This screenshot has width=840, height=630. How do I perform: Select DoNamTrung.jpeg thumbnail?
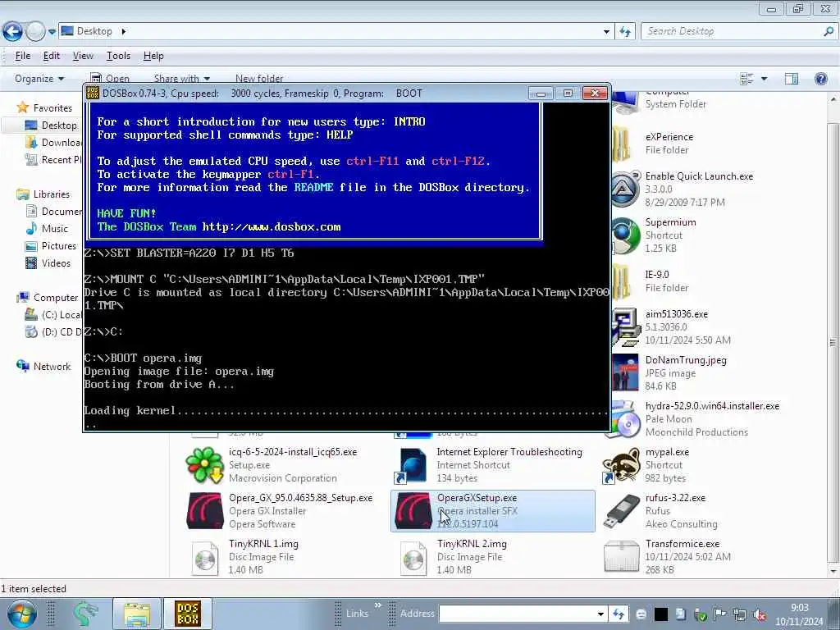pos(625,373)
